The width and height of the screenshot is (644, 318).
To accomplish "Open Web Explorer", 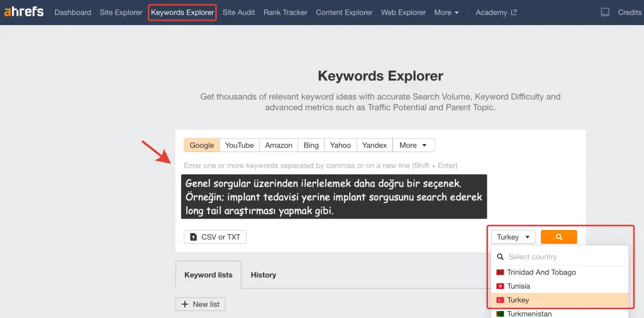I will coord(403,13).
